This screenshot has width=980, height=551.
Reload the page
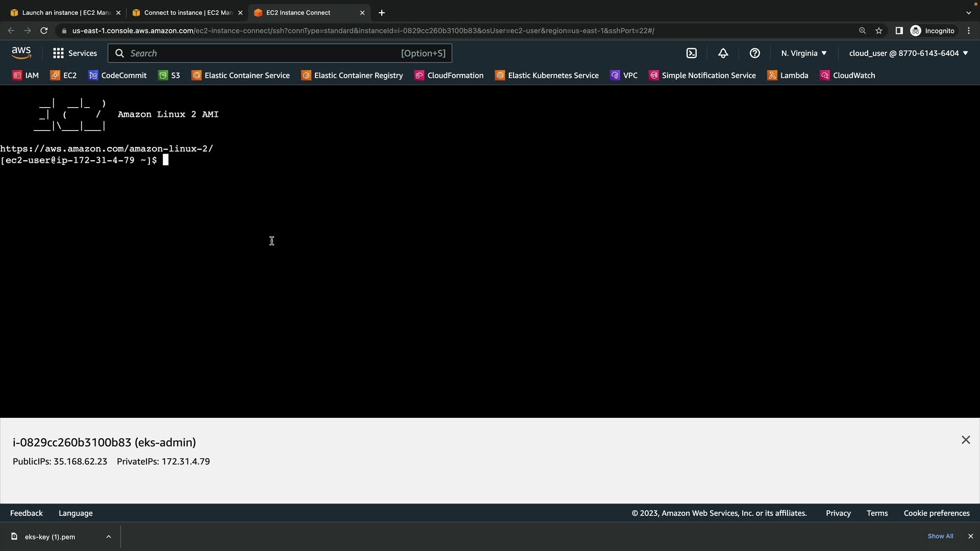44,31
